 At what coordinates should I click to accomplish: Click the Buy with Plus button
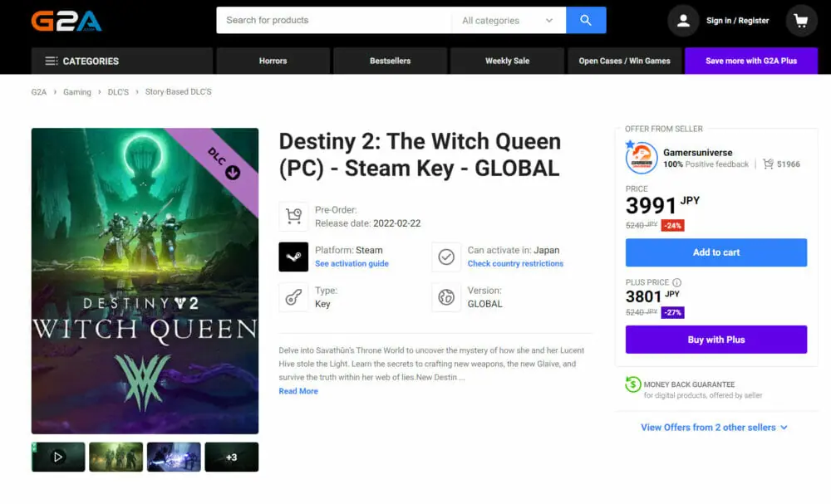[x=715, y=340]
